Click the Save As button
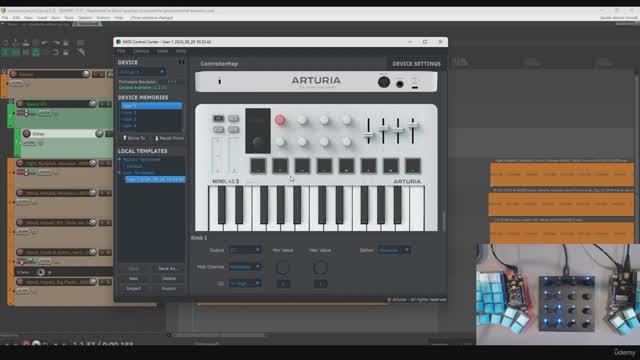The width and height of the screenshot is (640, 360). [x=168, y=269]
